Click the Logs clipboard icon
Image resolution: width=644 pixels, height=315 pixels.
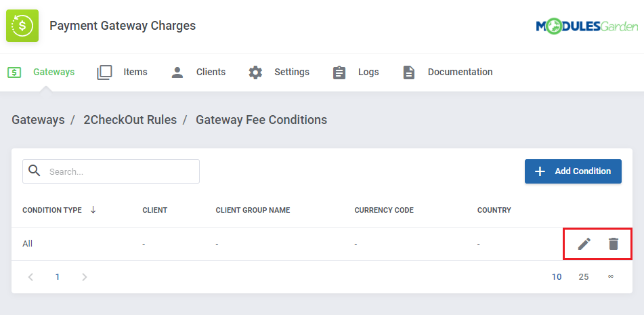coord(339,72)
